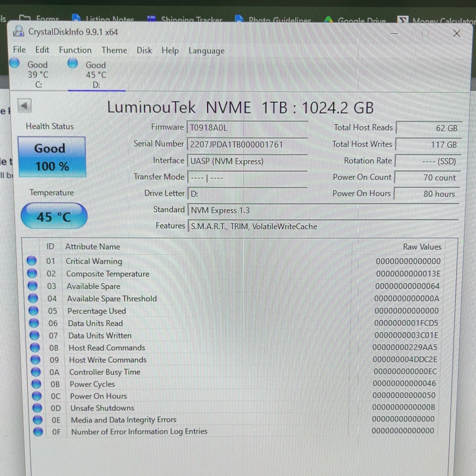
Task: Select the Controller Busy Time attribute name
Action: click(105, 372)
